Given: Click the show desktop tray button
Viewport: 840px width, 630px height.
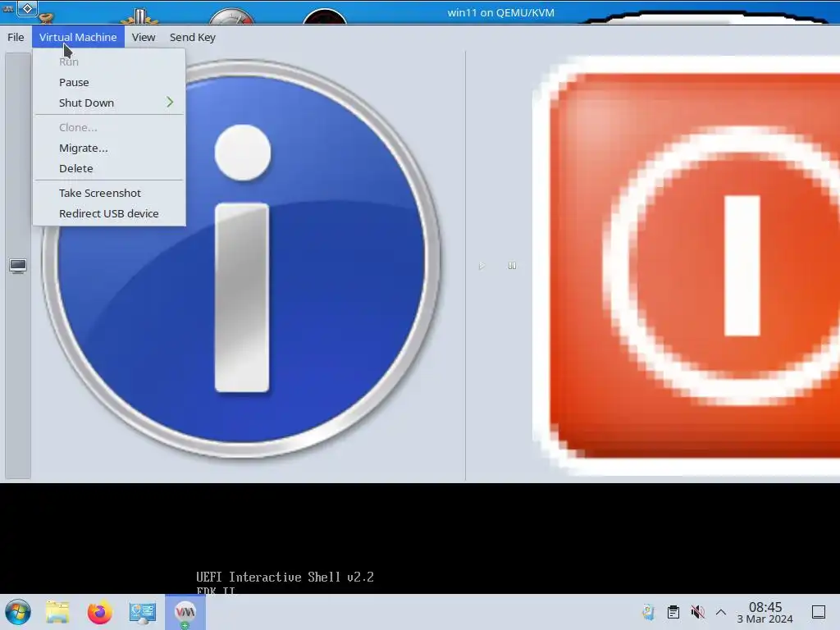Looking at the screenshot, I should [819, 612].
